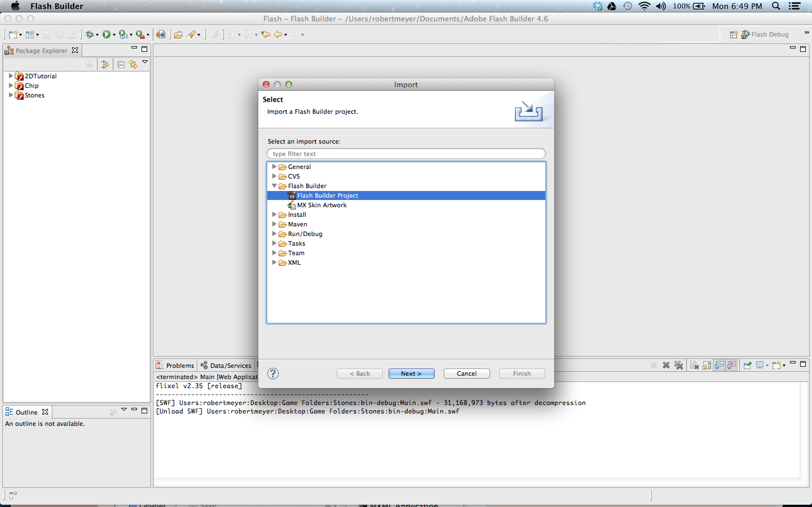The height and width of the screenshot is (507, 812).
Task: Click the type filter text field
Action: tap(406, 154)
